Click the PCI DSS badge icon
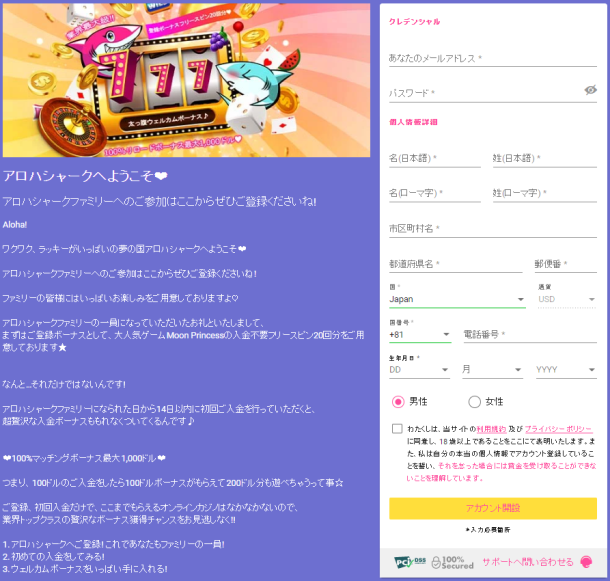The height and width of the screenshot is (581, 610). (x=410, y=562)
